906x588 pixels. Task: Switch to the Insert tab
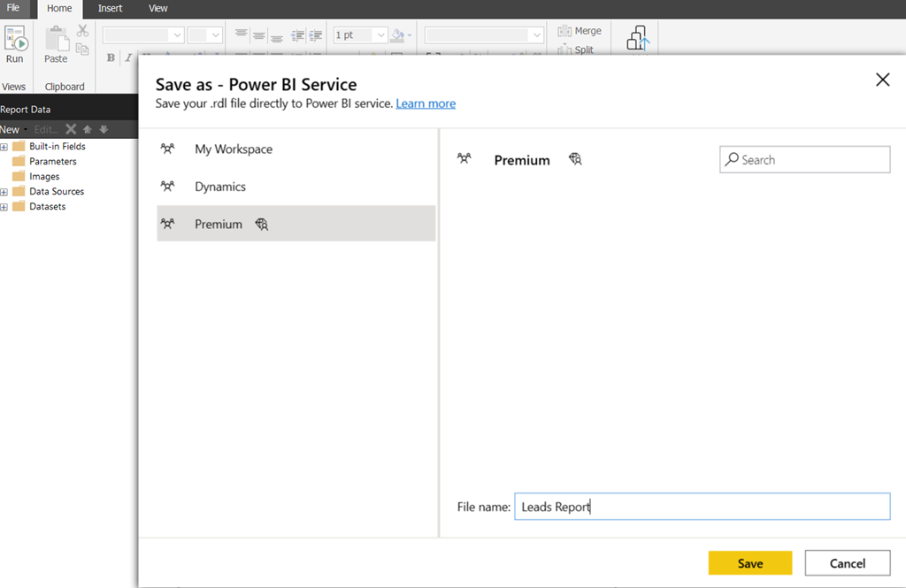110,9
